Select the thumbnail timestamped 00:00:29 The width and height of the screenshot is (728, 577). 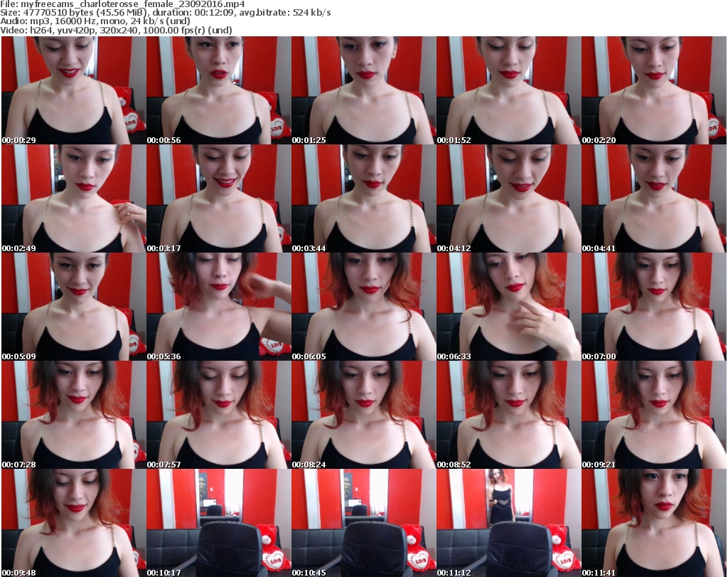click(73, 90)
